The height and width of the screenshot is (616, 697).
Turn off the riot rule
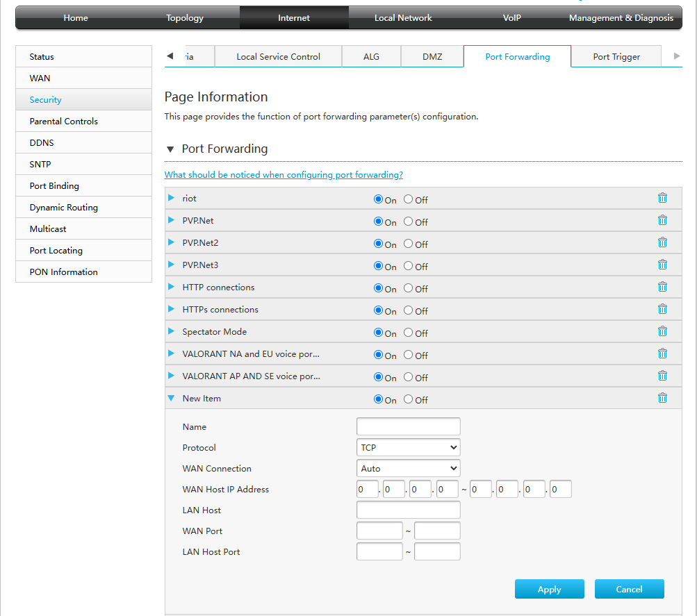410,199
